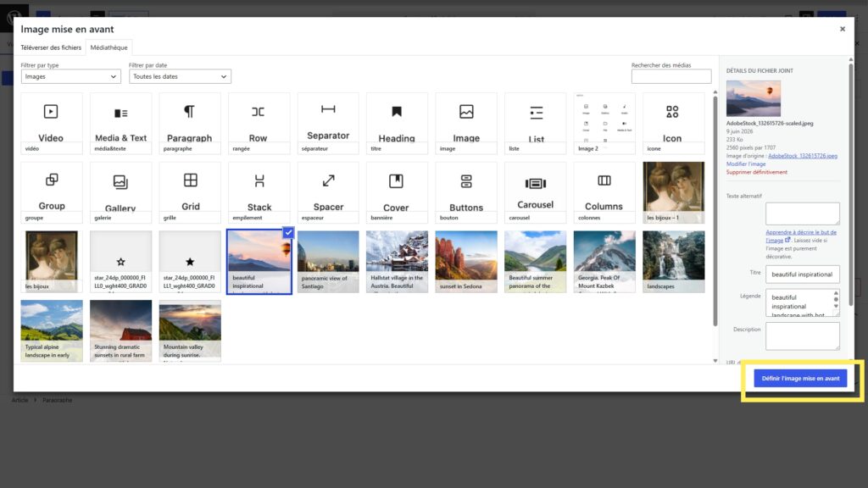
Task: Select the Columns icon thumbnail
Action: tap(604, 192)
